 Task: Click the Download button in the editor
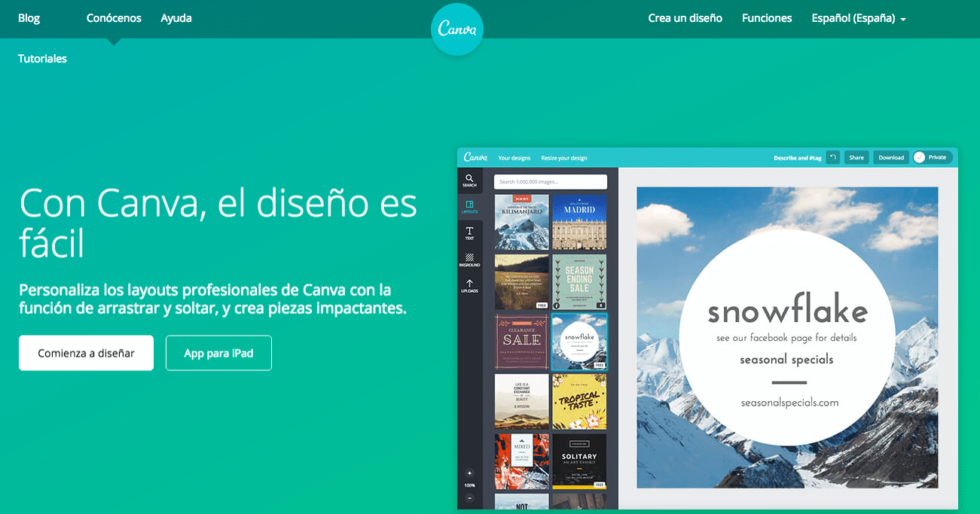click(891, 157)
